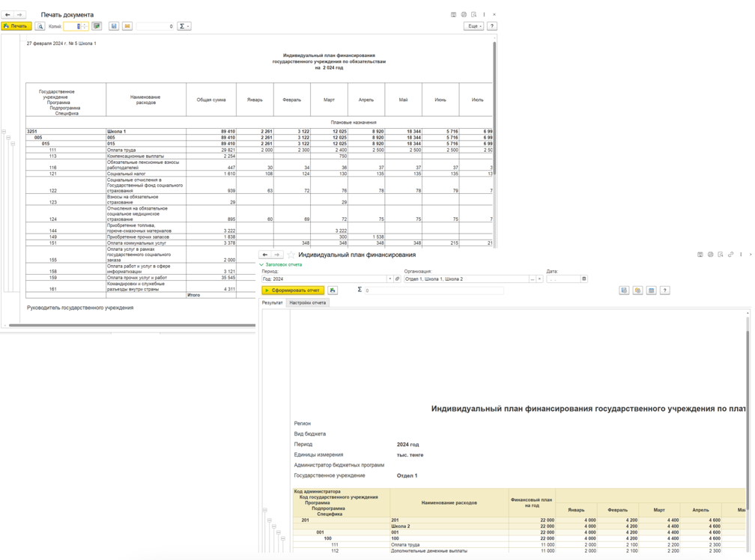
Task: Select cell Социальный налог in print table
Action: coord(146,174)
